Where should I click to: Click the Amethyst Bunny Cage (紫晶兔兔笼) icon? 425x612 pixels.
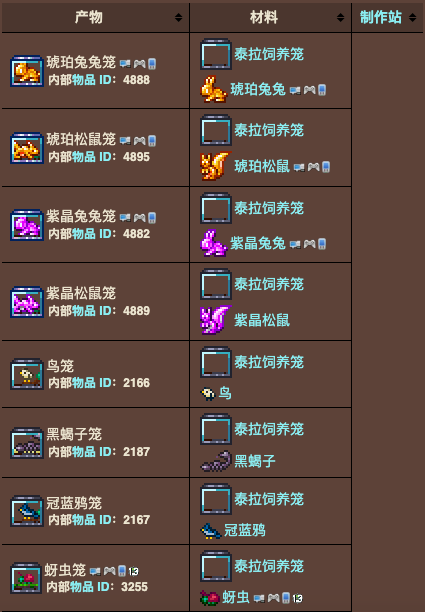point(27,225)
